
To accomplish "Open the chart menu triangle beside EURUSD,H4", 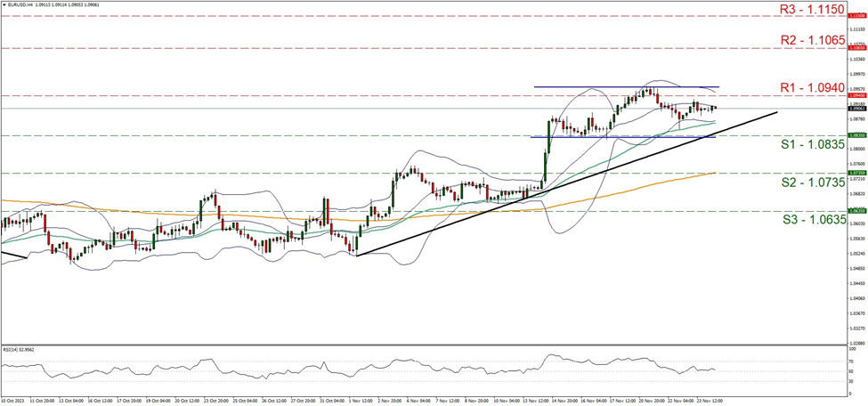I will pyautogui.click(x=4, y=5).
